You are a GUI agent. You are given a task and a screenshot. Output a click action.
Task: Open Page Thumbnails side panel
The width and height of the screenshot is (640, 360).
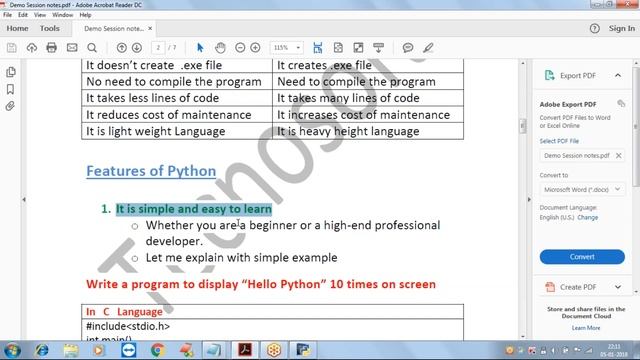coord(11,72)
